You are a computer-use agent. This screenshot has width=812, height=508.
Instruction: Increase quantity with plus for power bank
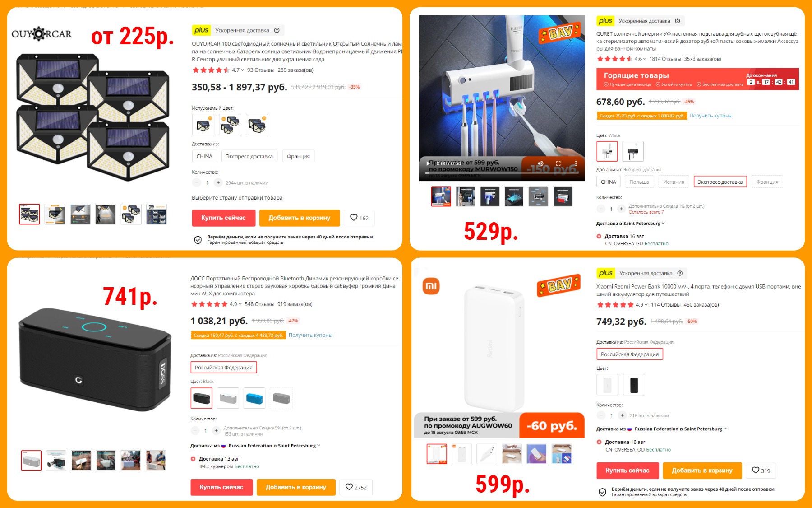623,415
